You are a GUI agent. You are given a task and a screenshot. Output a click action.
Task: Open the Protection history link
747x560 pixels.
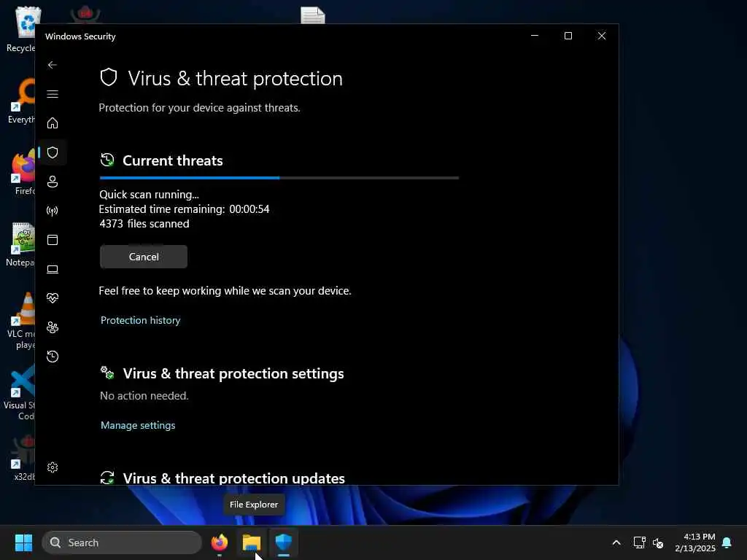[x=141, y=321]
